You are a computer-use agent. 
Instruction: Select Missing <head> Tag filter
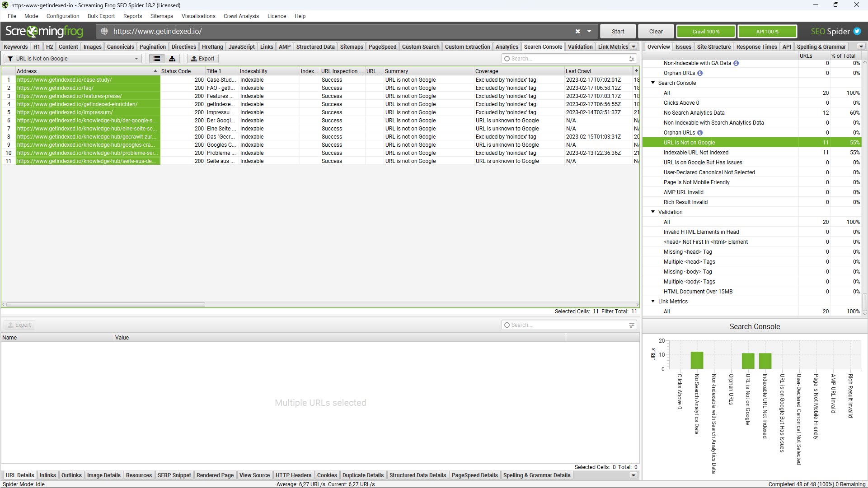(x=751, y=252)
